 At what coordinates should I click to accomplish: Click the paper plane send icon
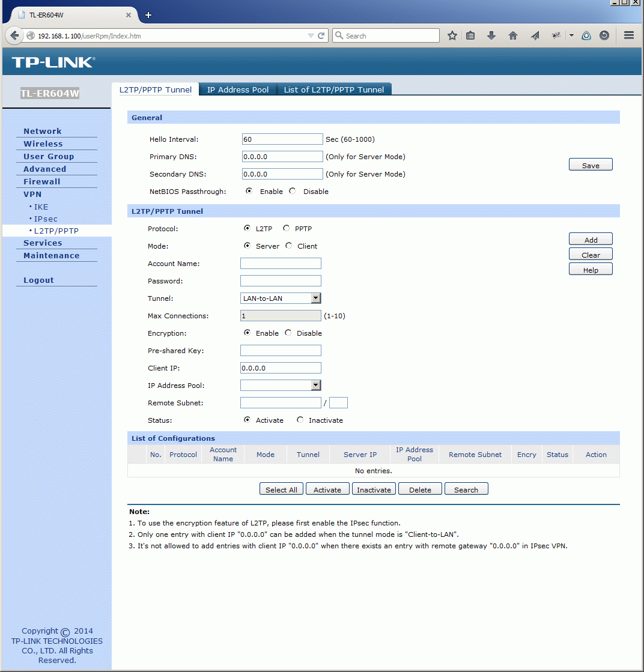pyautogui.click(x=535, y=35)
